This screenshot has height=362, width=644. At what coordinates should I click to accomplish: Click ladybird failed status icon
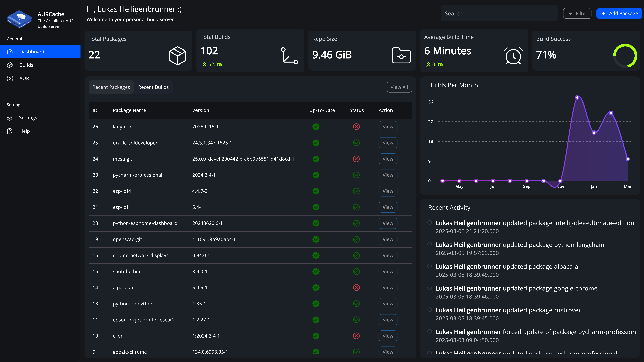point(356,127)
